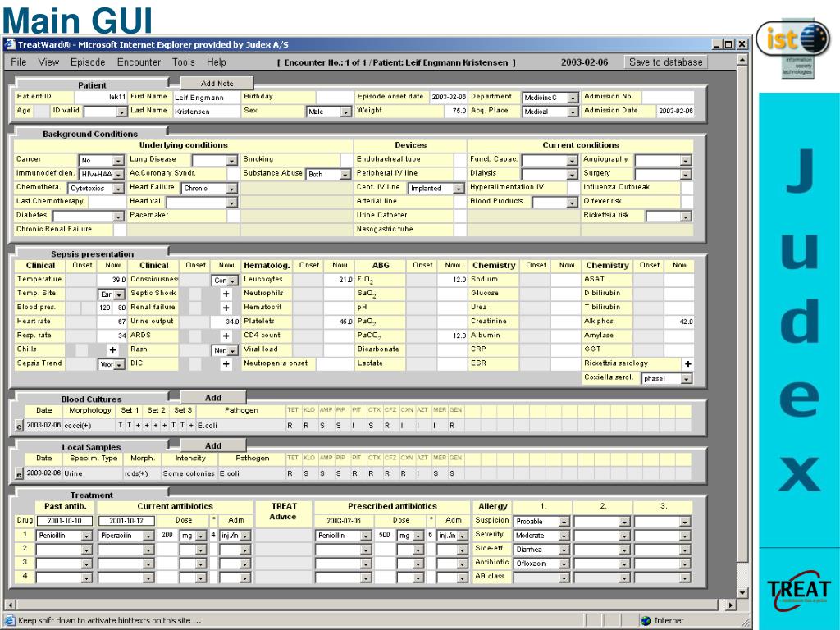The height and width of the screenshot is (630, 840).
Task: Click the vertical scrollbar down arrow
Action: (x=742, y=592)
